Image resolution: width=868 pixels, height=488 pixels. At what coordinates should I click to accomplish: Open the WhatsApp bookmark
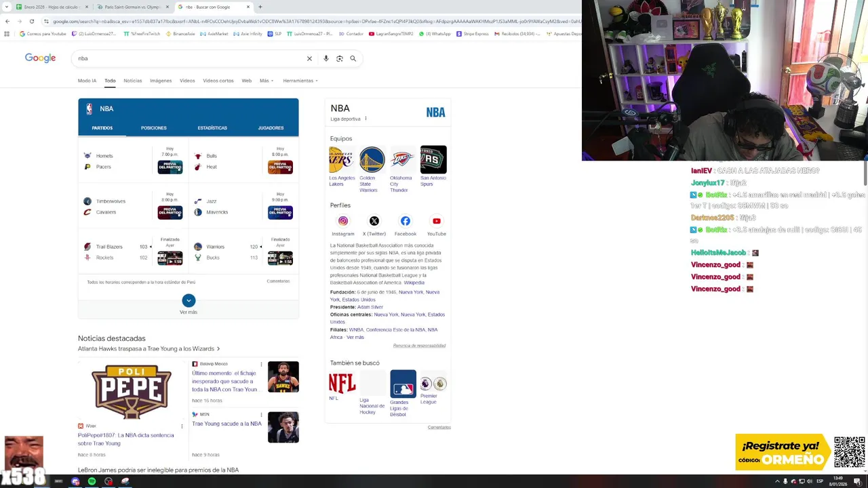pyautogui.click(x=435, y=33)
